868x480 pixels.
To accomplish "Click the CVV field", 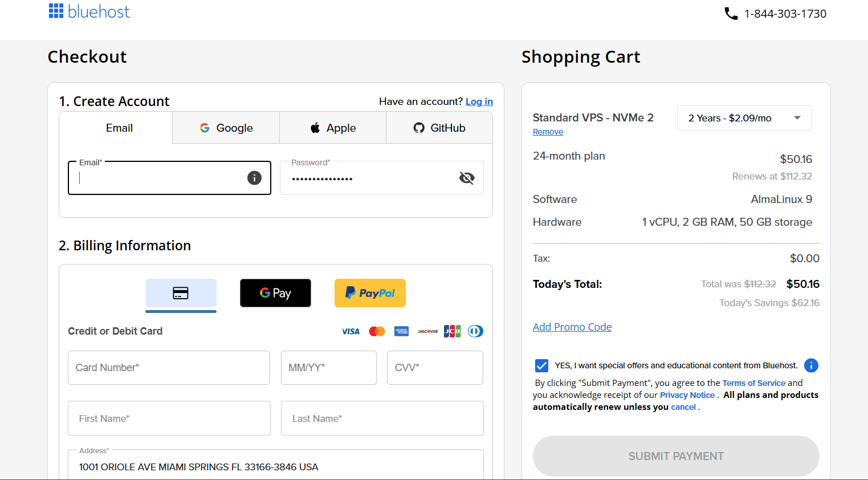I will click(x=435, y=368).
